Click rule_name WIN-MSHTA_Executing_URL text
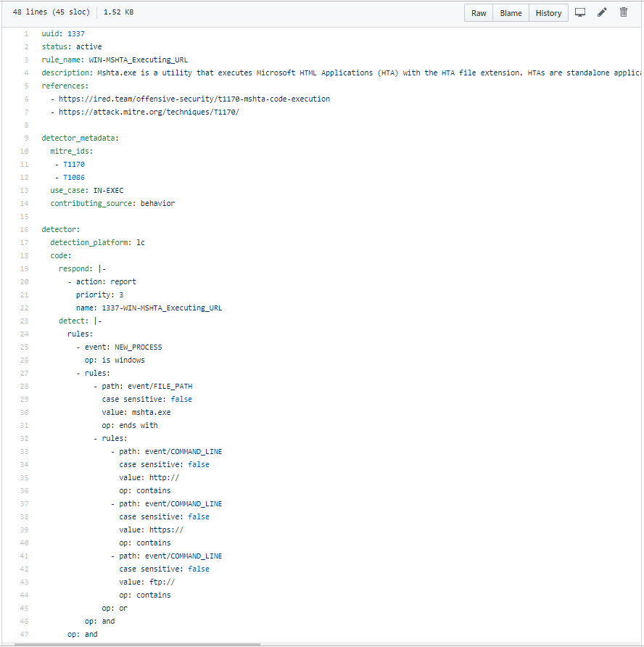This screenshot has width=644, height=647. coord(139,59)
